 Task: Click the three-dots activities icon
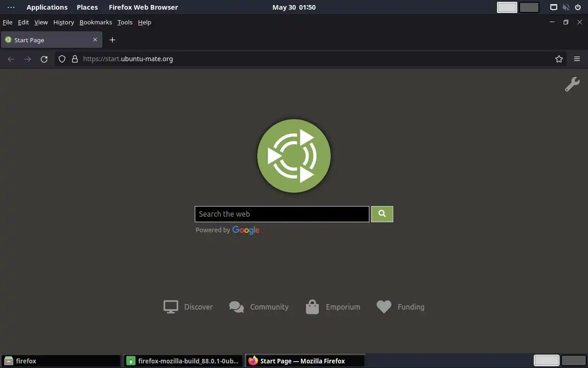point(11,7)
